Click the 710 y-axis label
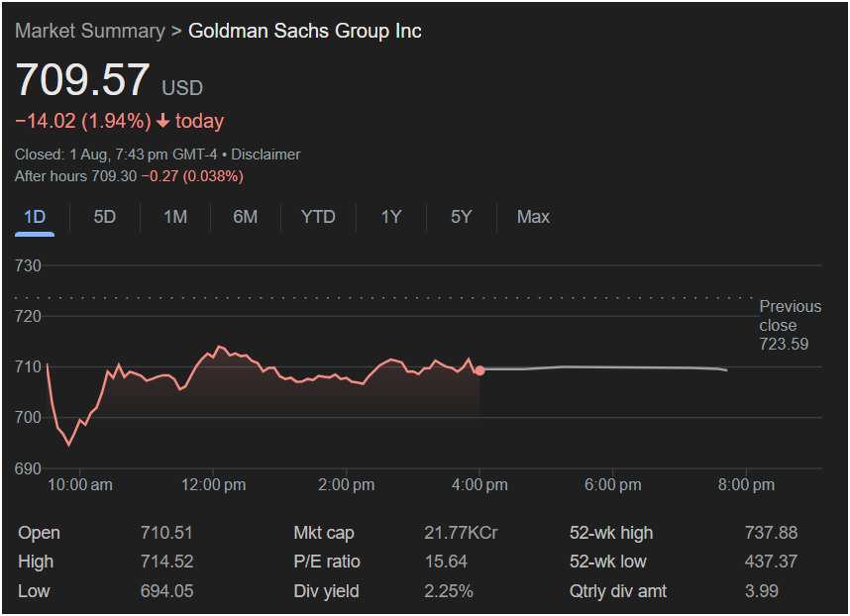The height and width of the screenshot is (616, 850). [x=28, y=366]
